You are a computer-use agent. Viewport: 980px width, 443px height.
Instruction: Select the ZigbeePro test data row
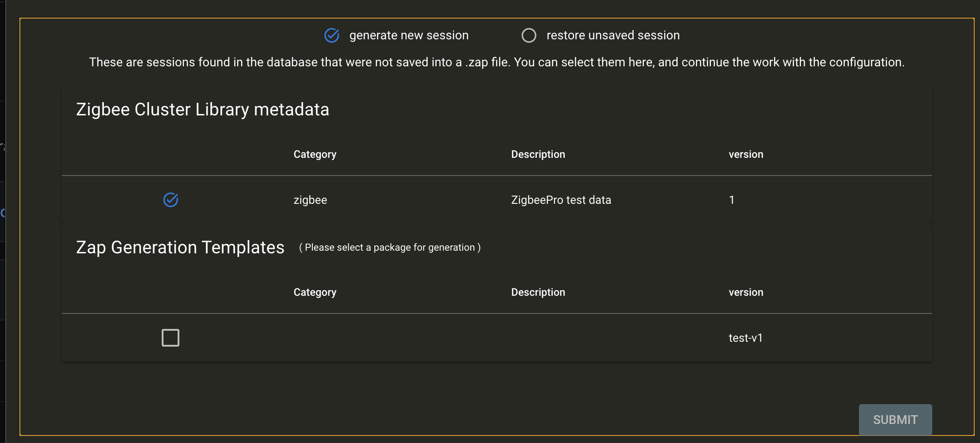pyautogui.click(x=561, y=200)
